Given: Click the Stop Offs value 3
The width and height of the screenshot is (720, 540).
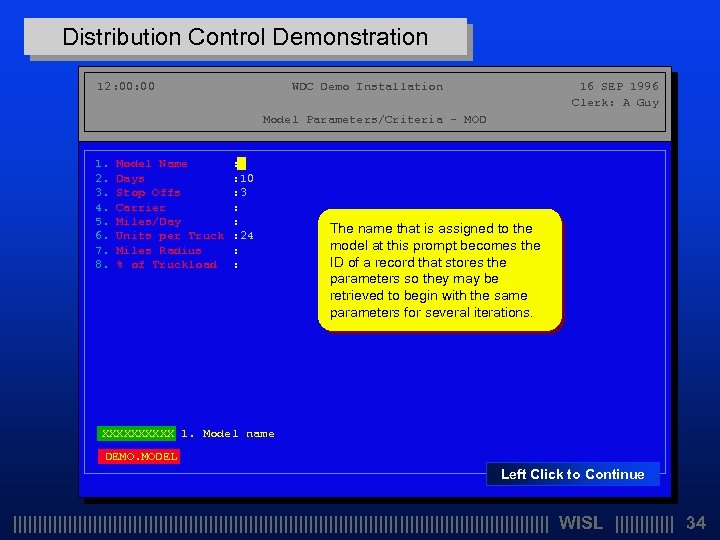Looking at the screenshot, I should tap(243, 192).
